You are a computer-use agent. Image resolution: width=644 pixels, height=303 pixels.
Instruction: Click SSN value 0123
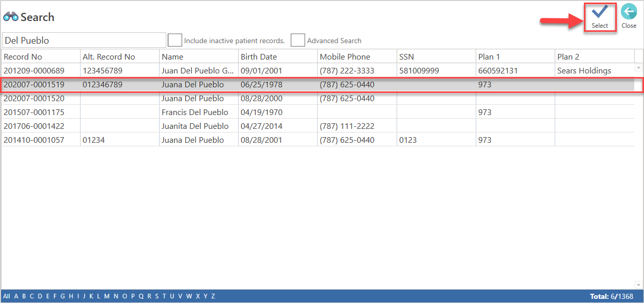click(x=407, y=140)
